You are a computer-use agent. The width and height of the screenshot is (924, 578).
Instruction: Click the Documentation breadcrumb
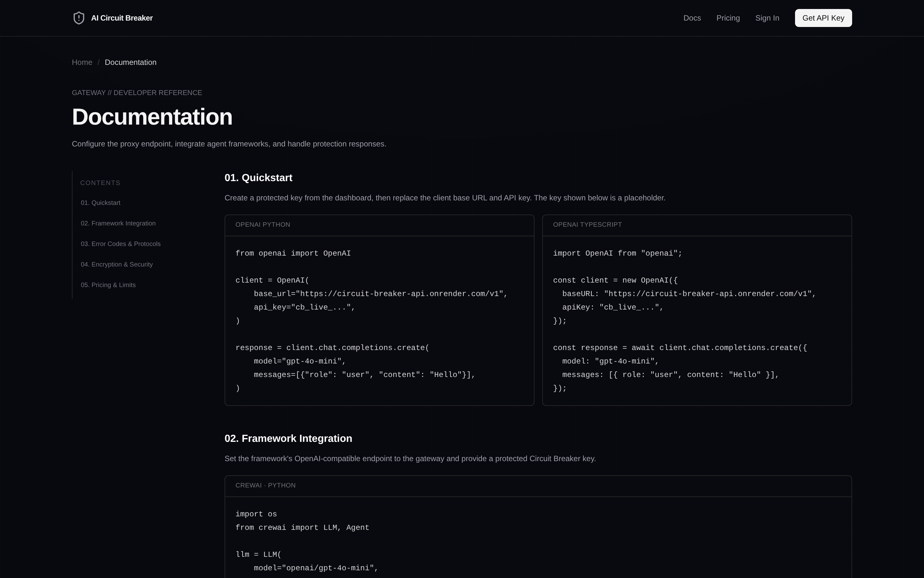point(131,62)
